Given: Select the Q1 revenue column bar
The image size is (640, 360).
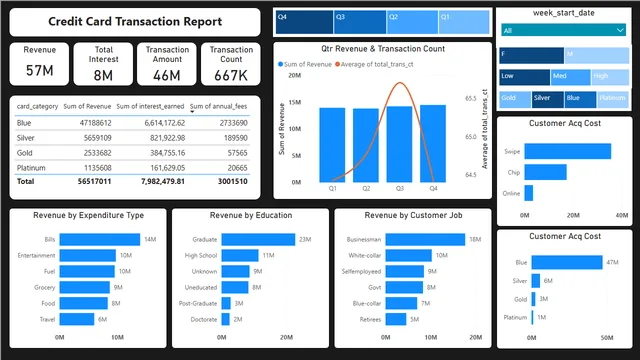Looking at the screenshot, I should pyautogui.click(x=332, y=145).
